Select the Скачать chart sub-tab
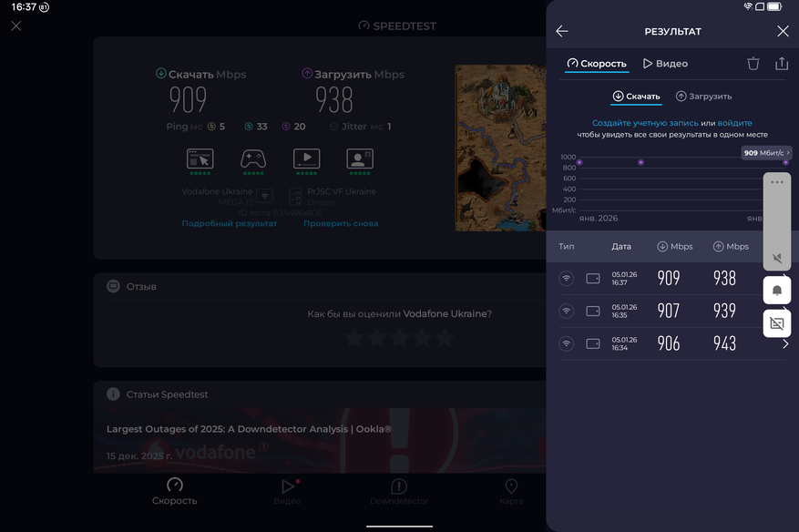 click(x=637, y=97)
